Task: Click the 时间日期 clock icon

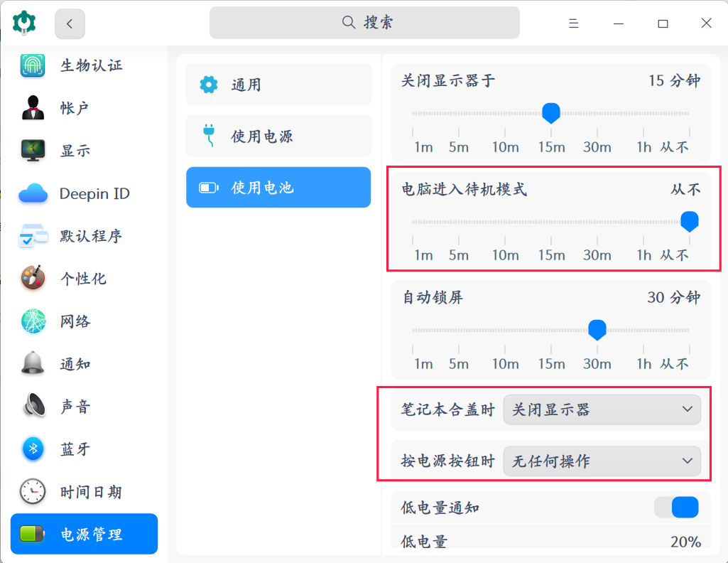Action: pyautogui.click(x=33, y=491)
